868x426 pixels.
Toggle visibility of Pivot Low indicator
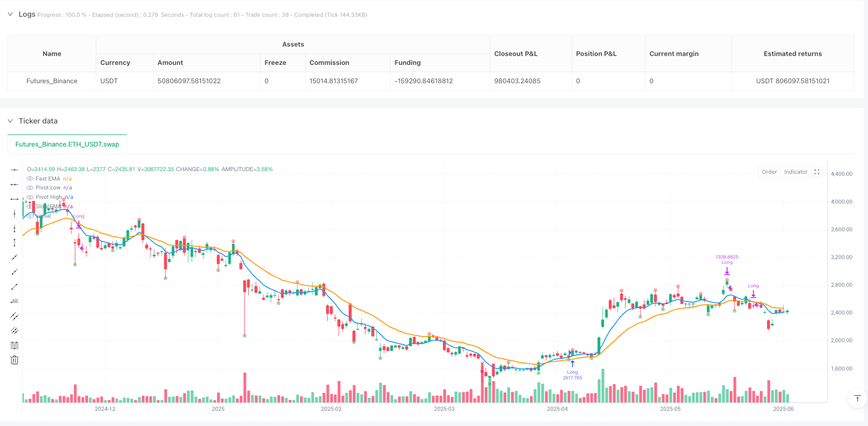click(x=30, y=188)
